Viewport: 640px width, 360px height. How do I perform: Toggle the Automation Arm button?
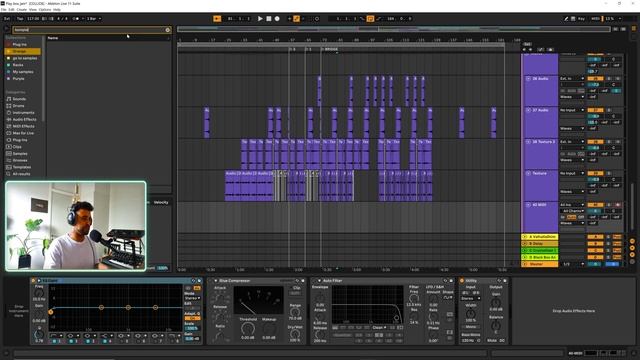tap(297, 18)
